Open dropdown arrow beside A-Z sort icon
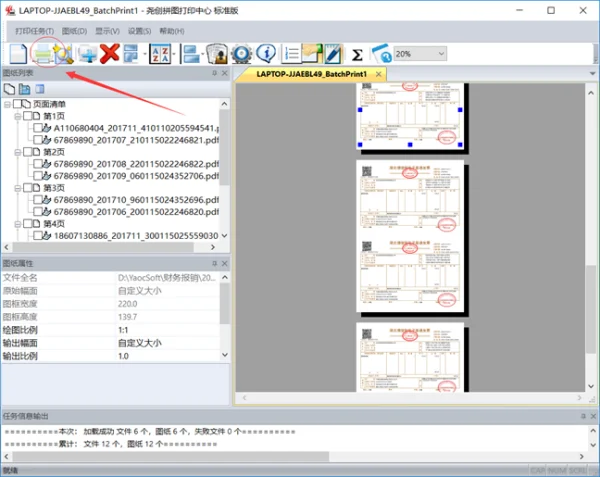Screen dimensions: 600x477 coord(174,54)
